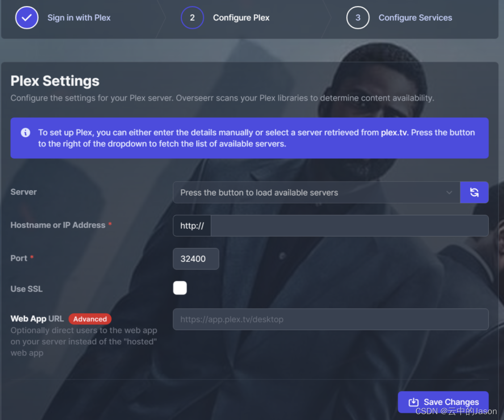Enable the Use SSL checkbox
This screenshot has height=420, width=504.
[180, 288]
